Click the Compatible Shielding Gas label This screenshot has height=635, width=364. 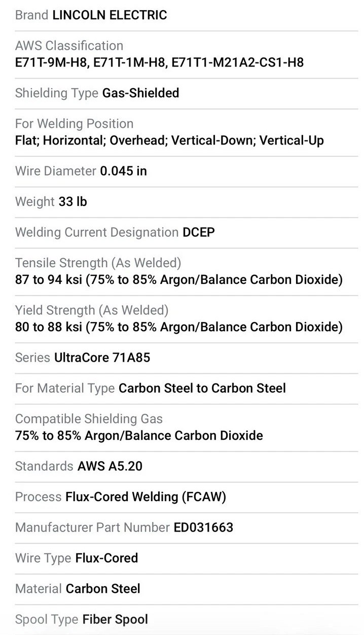[x=89, y=419]
